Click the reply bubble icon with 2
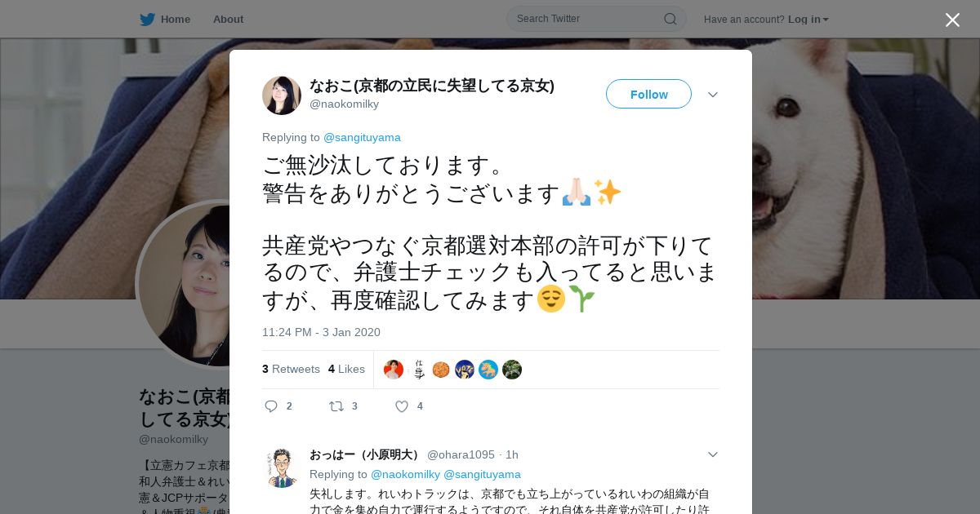The height and width of the screenshot is (514, 980). pos(272,406)
